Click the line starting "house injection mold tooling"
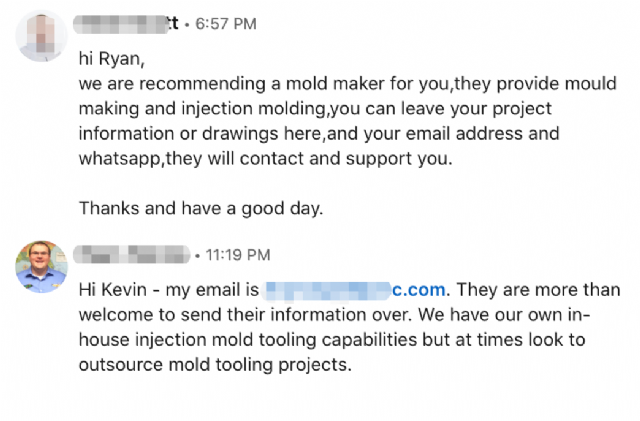The image size is (640, 421). (x=332, y=340)
